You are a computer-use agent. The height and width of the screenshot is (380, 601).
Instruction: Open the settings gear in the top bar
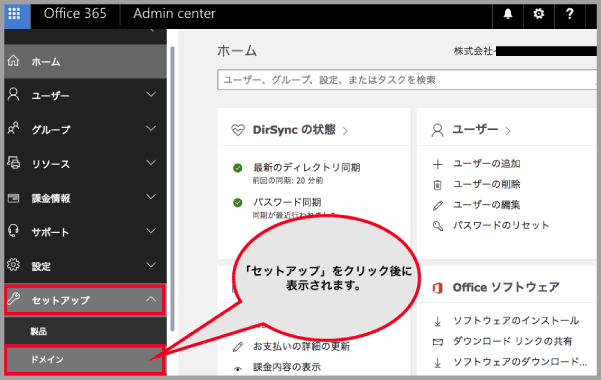(x=539, y=14)
